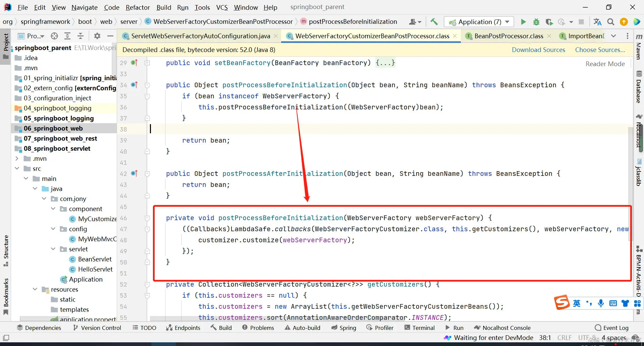Image resolution: width=644 pixels, height=346 pixels.
Task: Open the File menu
Action: (x=23, y=7)
